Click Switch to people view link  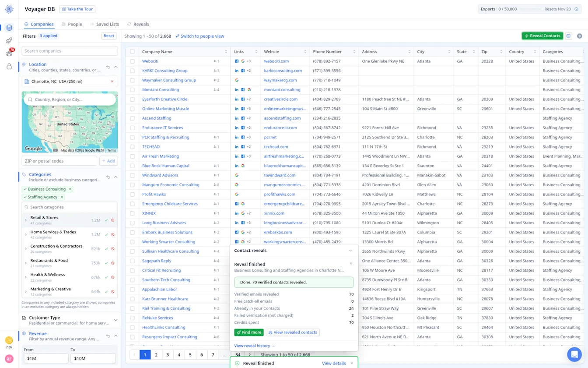click(x=200, y=36)
